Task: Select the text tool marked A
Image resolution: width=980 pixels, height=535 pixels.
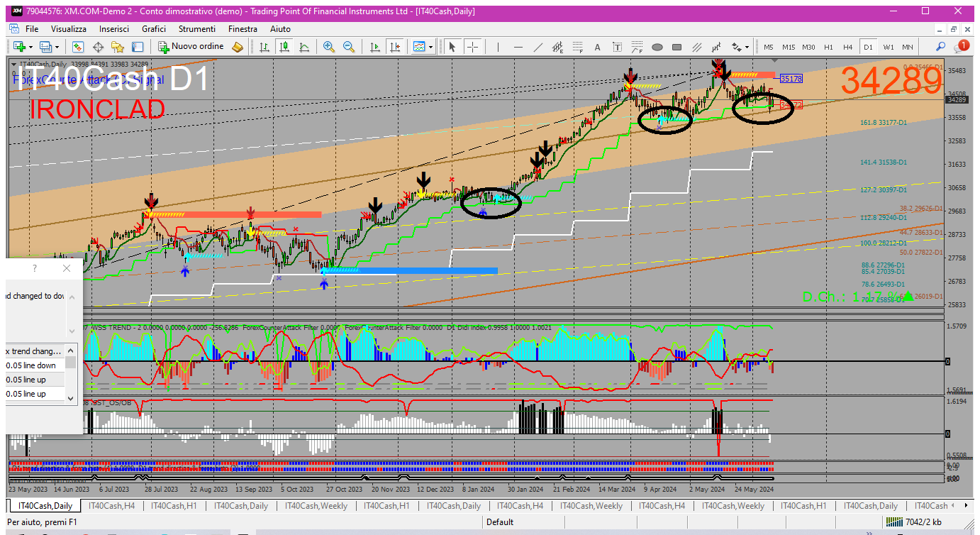Action: (597, 47)
